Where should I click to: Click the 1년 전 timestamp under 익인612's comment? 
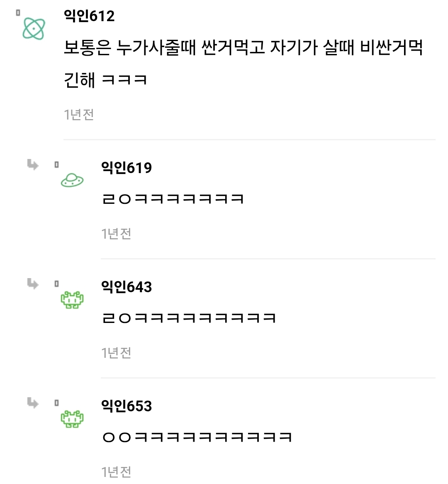point(79,114)
